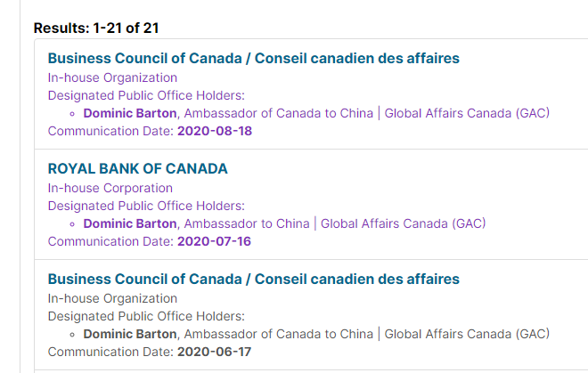Click "Global Affairs Canada (GAC)" in the first result
Viewport: 588px width, 373px height.
click(467, 113)
